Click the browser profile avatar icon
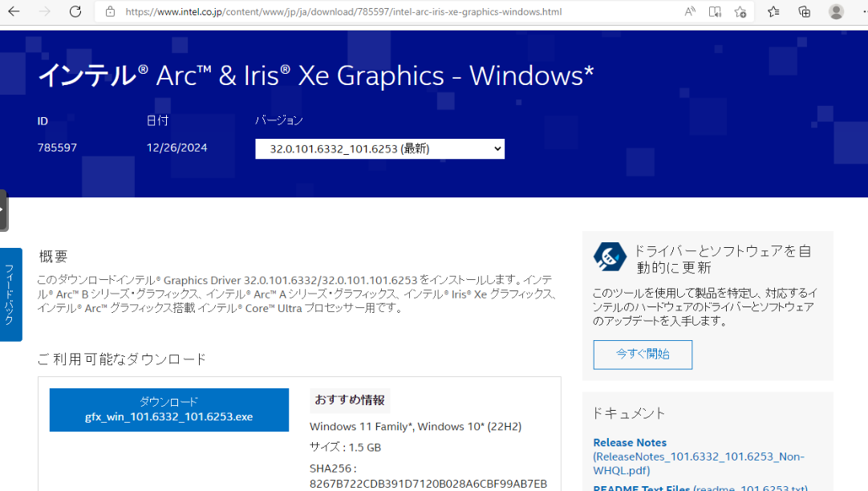 (x=834, y=12)
